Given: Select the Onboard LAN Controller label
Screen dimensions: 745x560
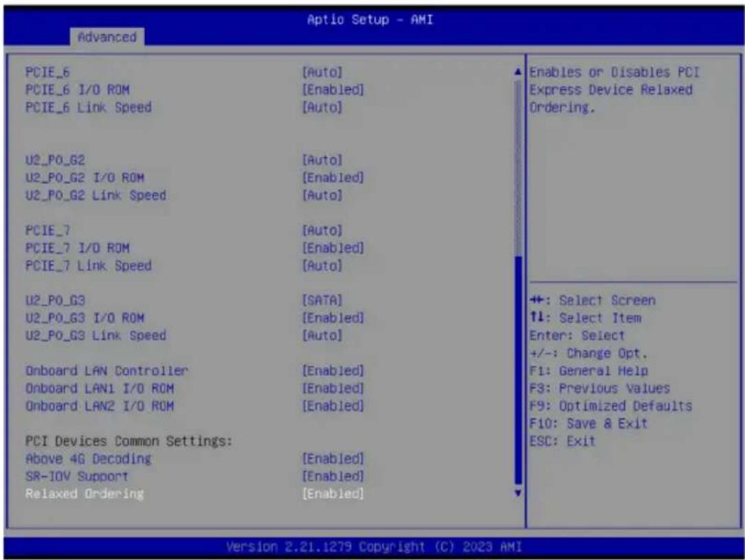Looking at the screenshot, I should [x=107, y=370].
